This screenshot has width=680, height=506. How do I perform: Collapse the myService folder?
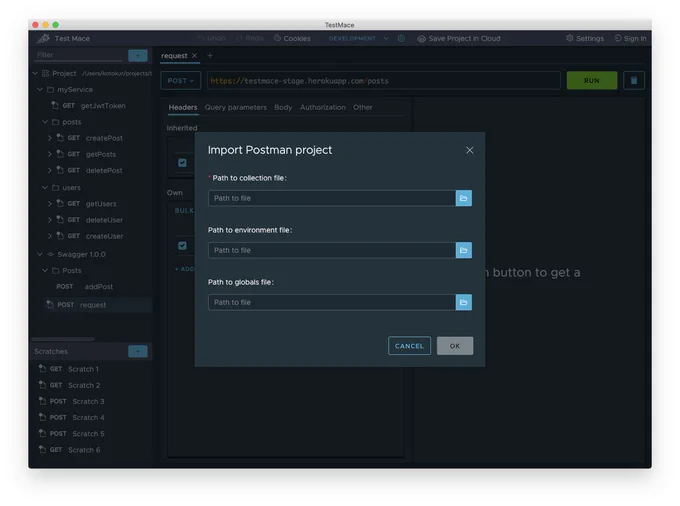(x=40, y=89)
